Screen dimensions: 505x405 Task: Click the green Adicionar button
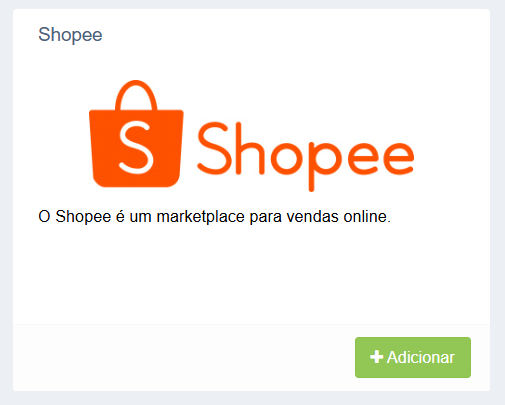click(x=413, y=357)
